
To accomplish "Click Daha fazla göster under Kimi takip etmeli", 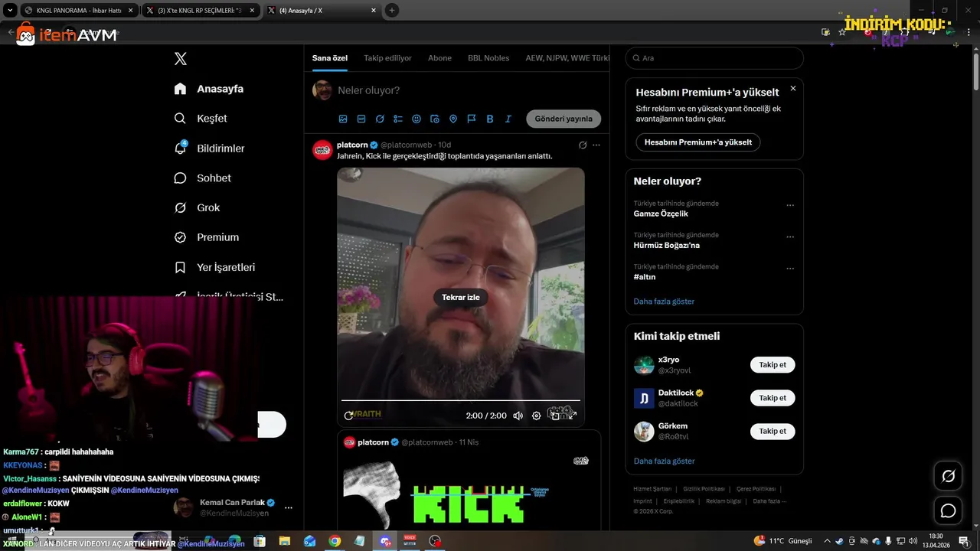I will click(664, 461).
